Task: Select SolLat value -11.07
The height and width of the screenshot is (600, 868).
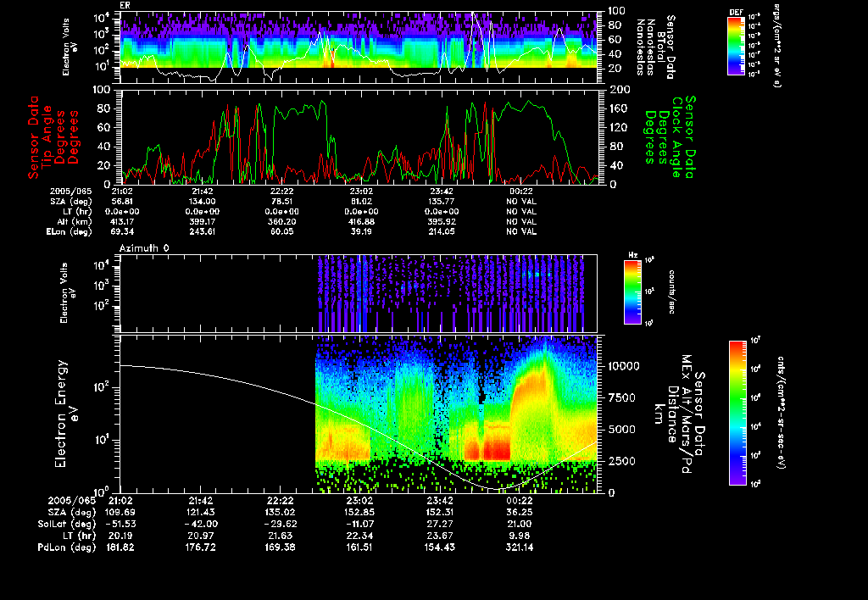Action: pyautogui.click(x=359, y=525)
